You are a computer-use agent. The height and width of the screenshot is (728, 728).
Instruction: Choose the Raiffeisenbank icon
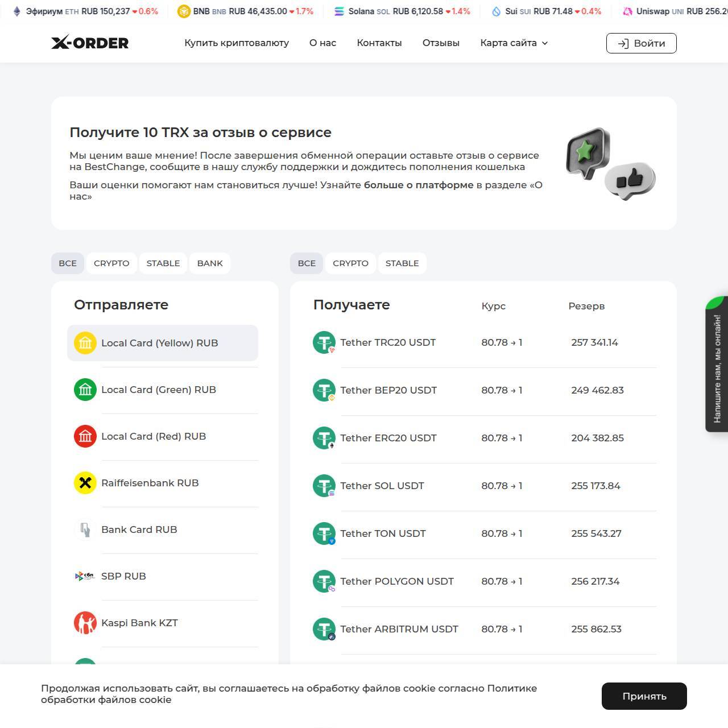(x=85, y=483)
